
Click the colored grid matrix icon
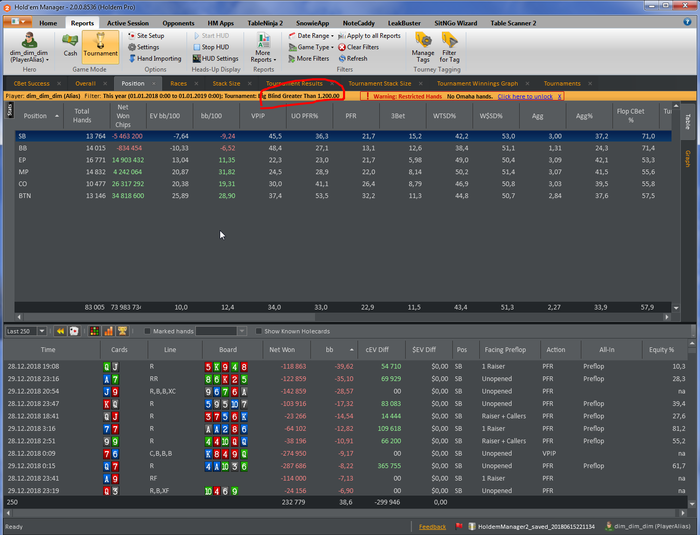[94, 331]
